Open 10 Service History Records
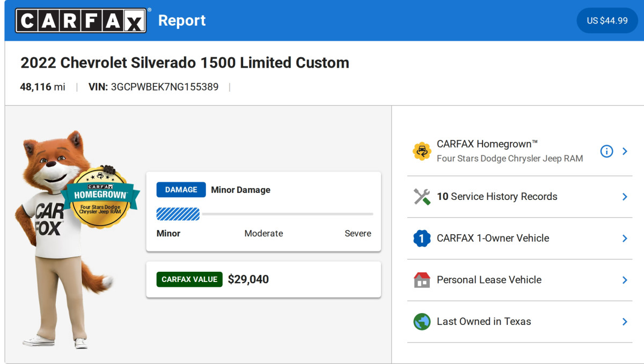 [519, 197]
